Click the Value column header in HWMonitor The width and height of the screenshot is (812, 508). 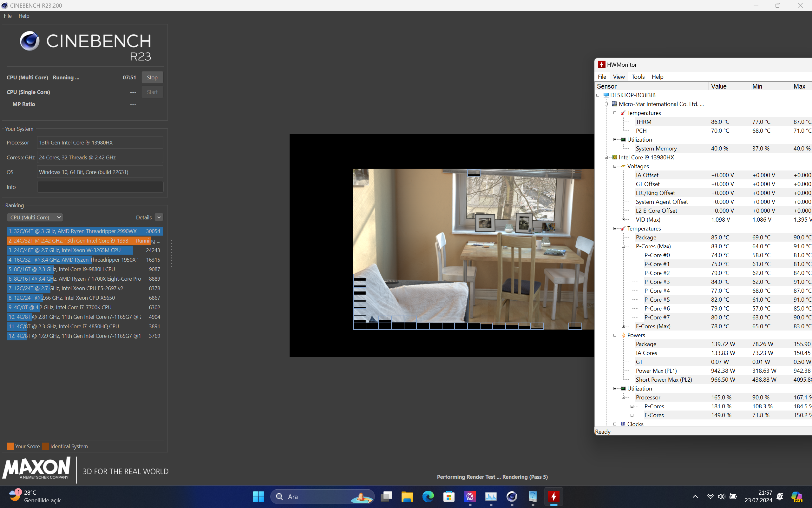(729, 86)
